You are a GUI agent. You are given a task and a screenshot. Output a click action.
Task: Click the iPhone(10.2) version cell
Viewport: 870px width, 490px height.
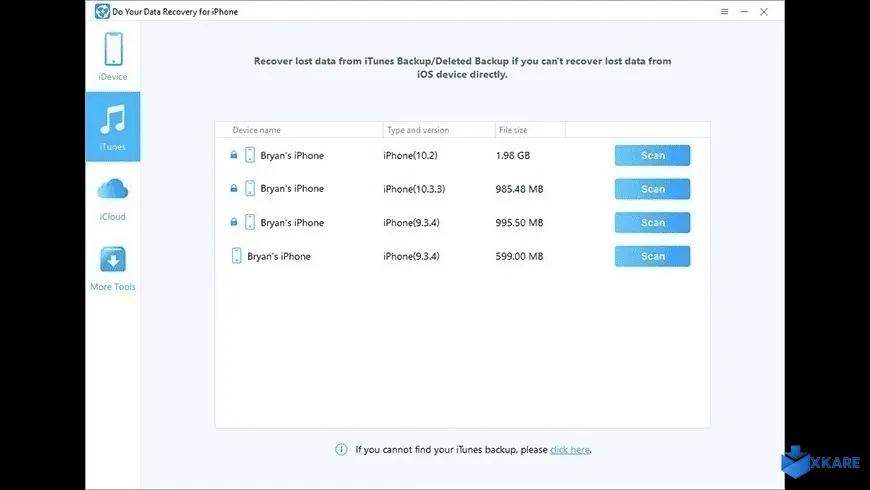410,155
